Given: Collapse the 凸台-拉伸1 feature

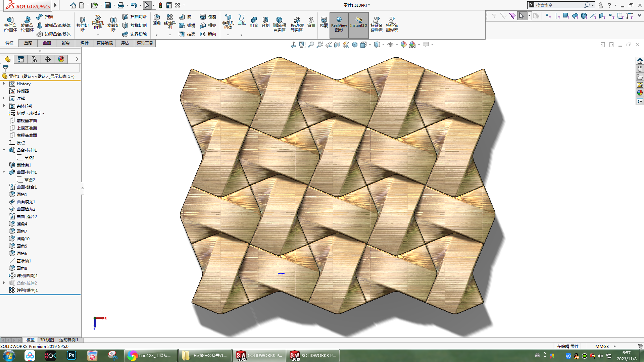Looking at the screenshot, I should [4, 150].
